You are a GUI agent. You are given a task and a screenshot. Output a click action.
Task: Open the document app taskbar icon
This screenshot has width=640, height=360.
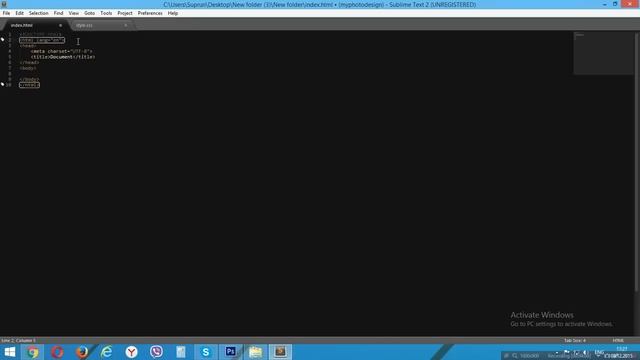coord(181,352)
